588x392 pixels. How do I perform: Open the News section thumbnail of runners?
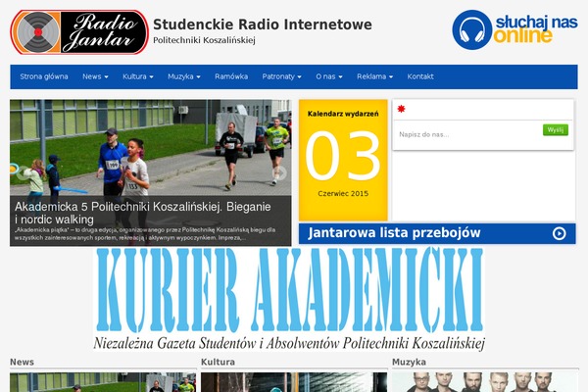(x=103, y=382)
